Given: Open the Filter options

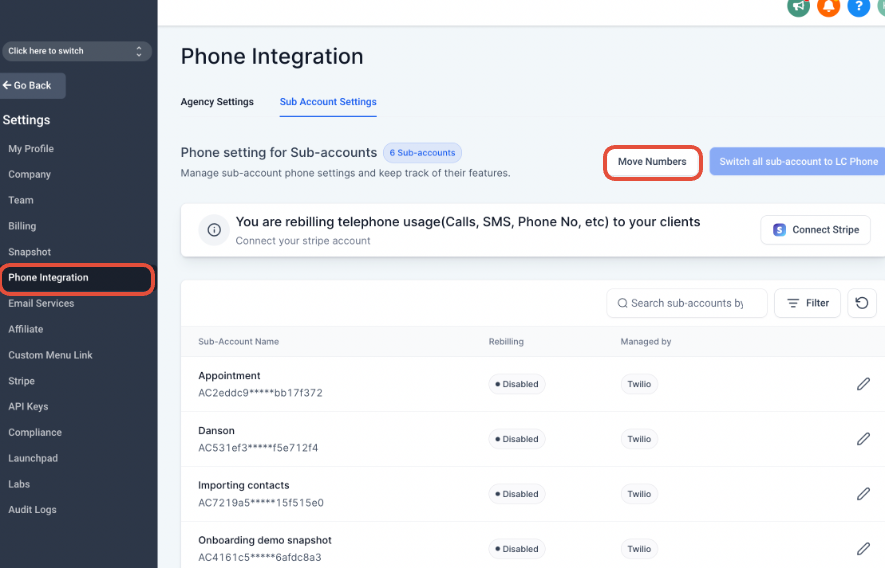Looking at the screenshot, I should (x=807, y=303).
